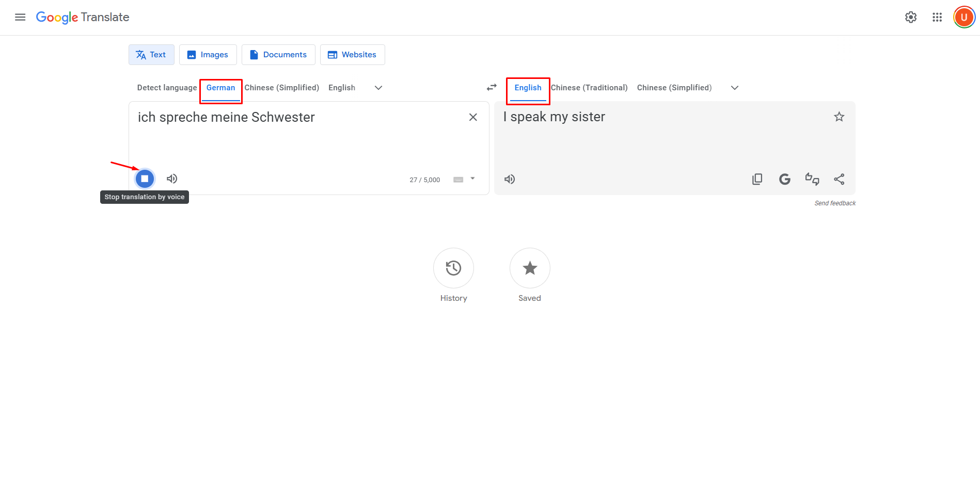Swap source and target languages
The image size is (980, 485).
point(492,88)
